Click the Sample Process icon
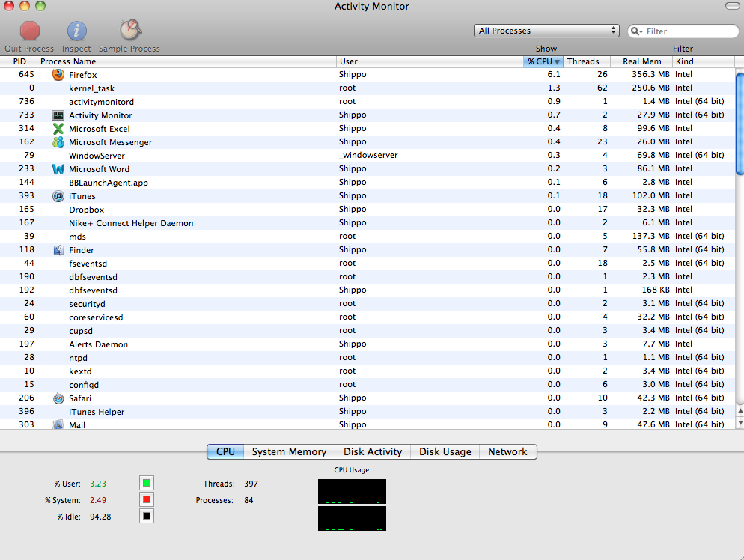 130,31
